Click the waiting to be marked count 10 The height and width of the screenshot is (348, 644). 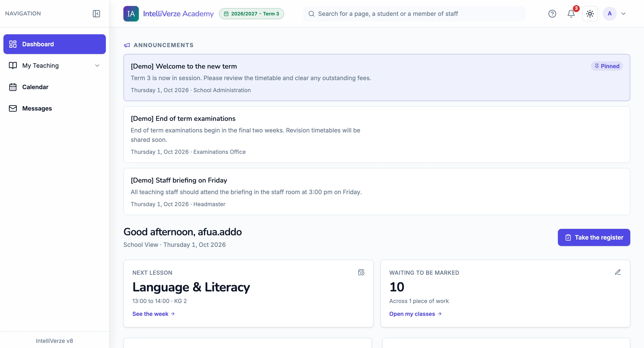point(397,287)
